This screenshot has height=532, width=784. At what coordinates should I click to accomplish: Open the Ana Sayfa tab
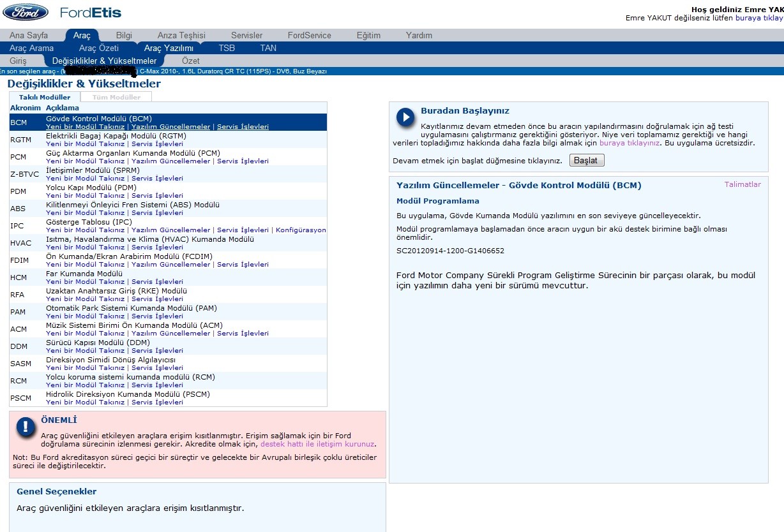(29, 35)
